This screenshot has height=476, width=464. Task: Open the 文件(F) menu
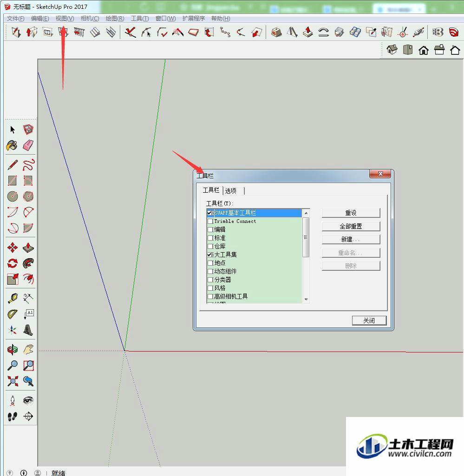pyautogui.click(x=15, y=19)
